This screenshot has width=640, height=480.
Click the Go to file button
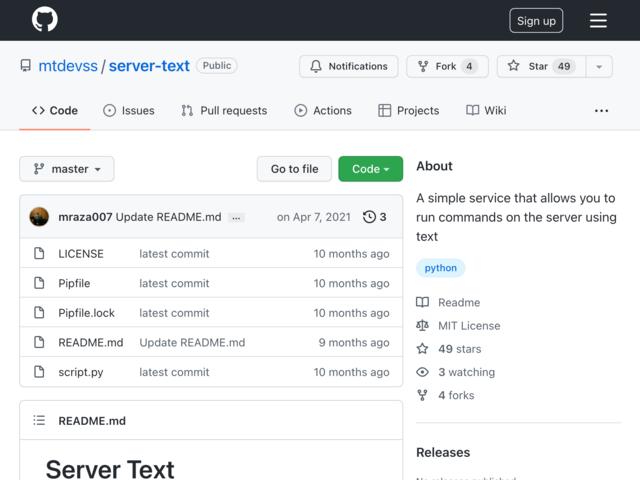click(294, 169)
